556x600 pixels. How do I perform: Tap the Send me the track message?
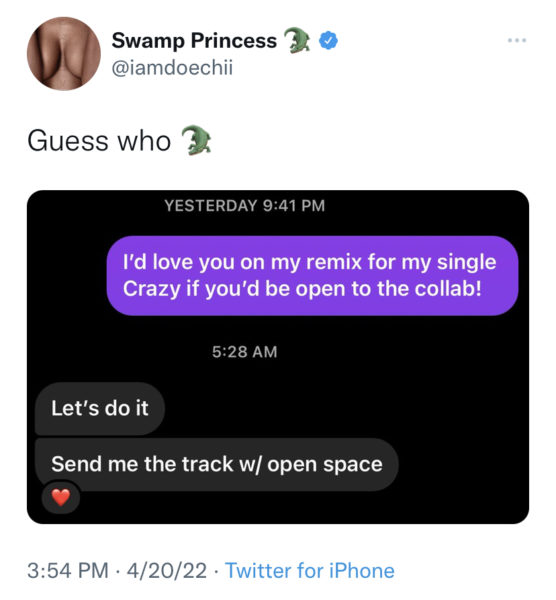click(217, 464)
